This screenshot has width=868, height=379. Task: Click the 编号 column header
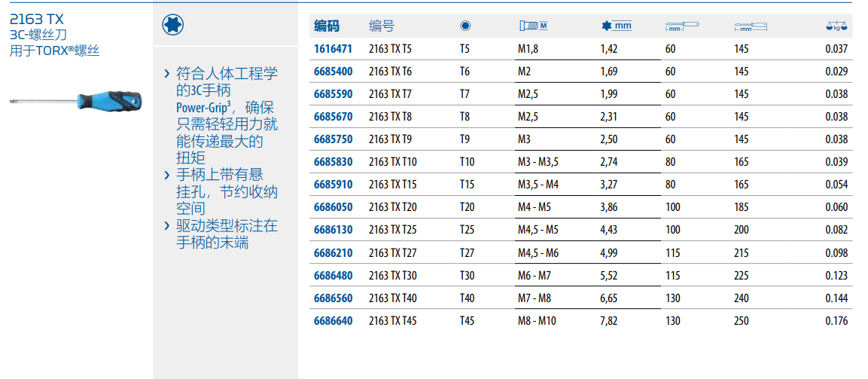tap(381, 26)
